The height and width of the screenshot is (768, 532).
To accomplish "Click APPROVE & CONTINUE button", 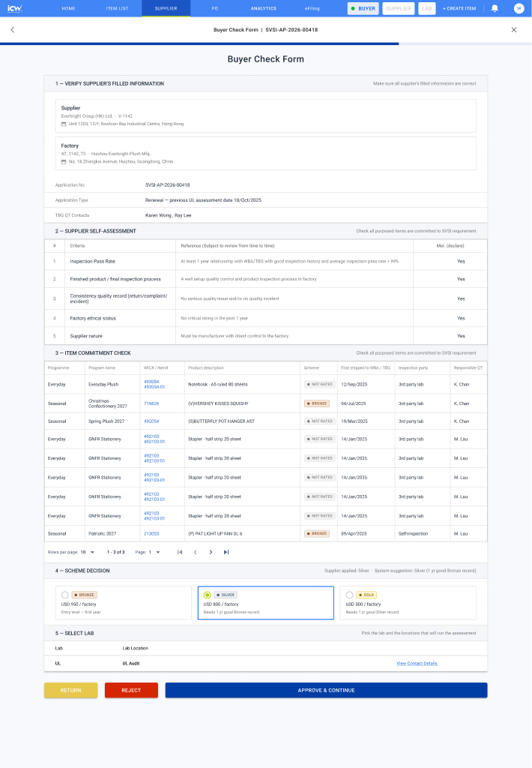I will coord(327,690).
